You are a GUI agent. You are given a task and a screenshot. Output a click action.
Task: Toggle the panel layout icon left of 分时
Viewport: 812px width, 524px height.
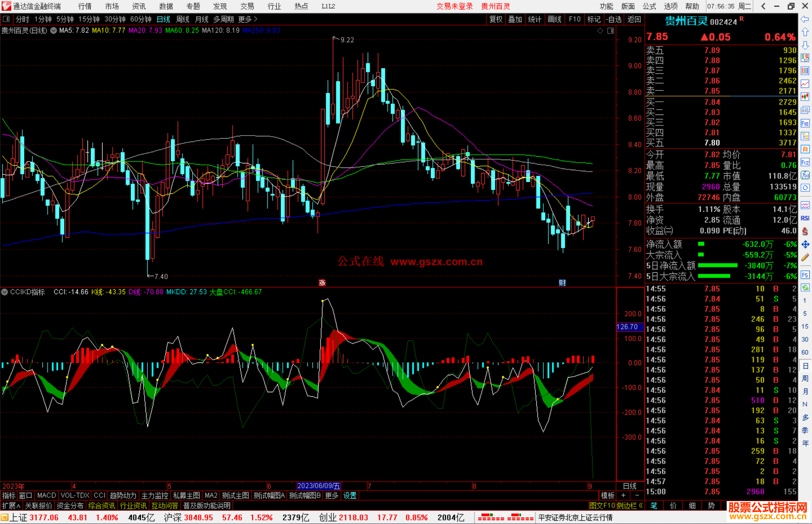pyautogui.click(x=6, y=19)
